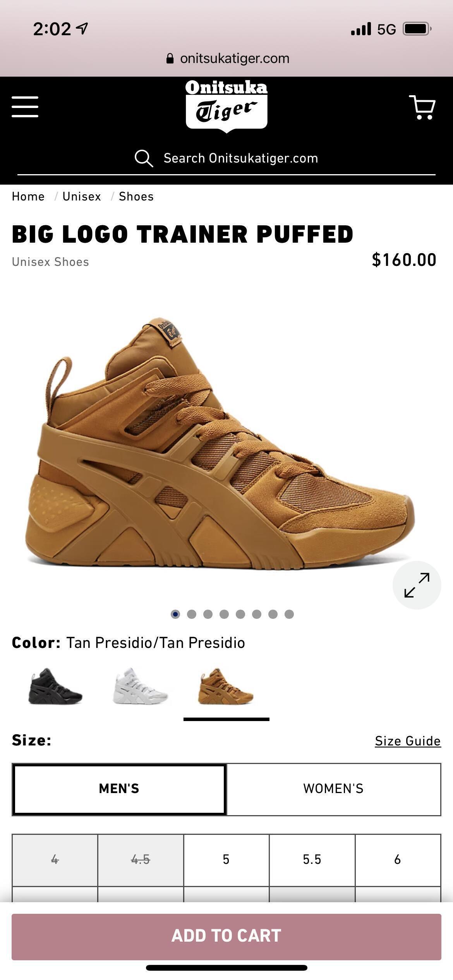Open the hamburger navigation menu

point(25,107)
